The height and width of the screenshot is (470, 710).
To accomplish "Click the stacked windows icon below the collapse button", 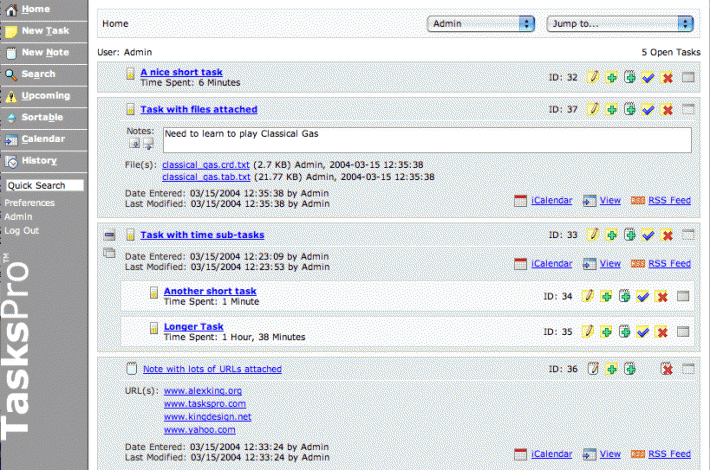I will pyautogui.click(x=109, y=253).
